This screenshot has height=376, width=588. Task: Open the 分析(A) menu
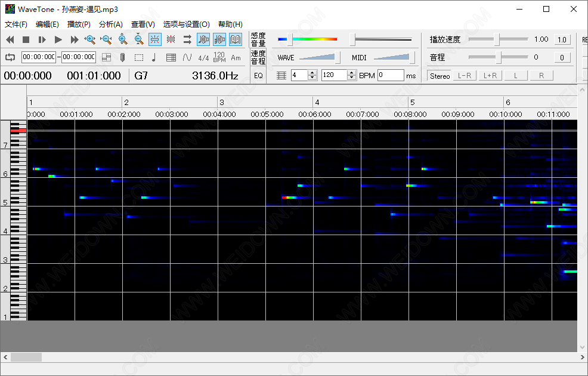tap(111, 24)
